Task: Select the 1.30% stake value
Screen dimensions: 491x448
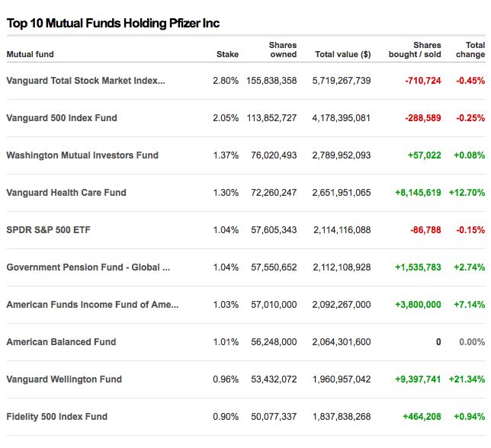Action: (226, 193)
